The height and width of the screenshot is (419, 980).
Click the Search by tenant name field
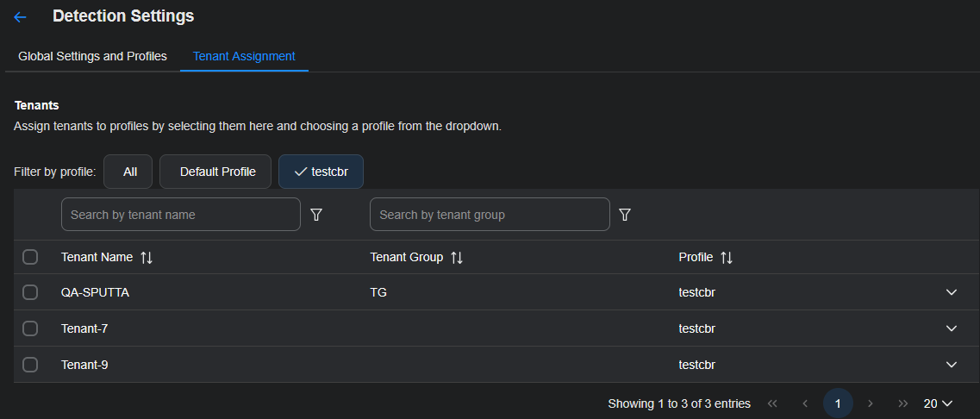180,215
